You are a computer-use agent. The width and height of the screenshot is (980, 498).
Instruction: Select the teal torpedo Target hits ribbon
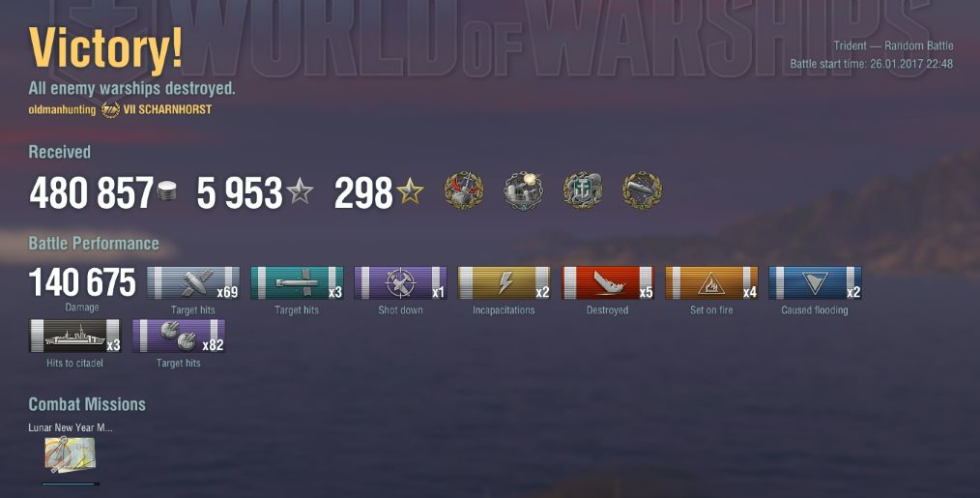tap(297, 282)
